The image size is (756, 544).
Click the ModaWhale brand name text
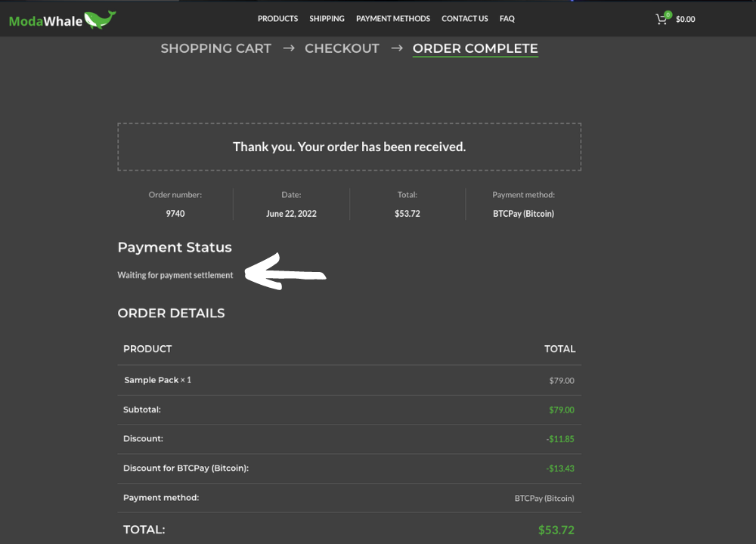45,21
